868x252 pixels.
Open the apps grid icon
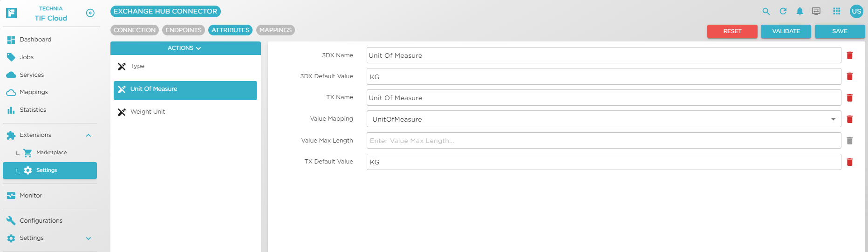click(837, 11)
